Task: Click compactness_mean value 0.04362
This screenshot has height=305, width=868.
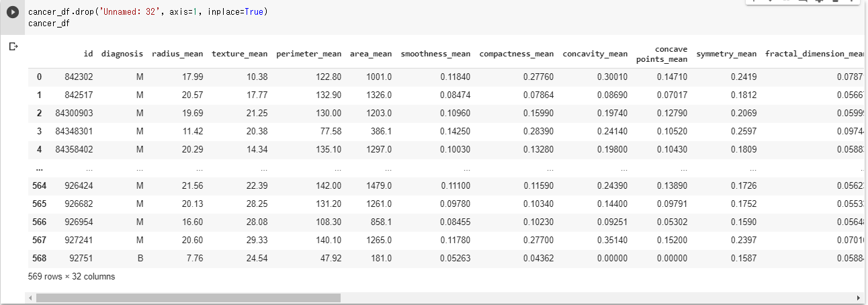Action: point(539,258)
